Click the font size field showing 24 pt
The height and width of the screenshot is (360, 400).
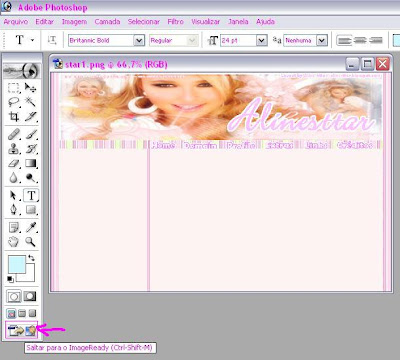click(x=239, y=41)
